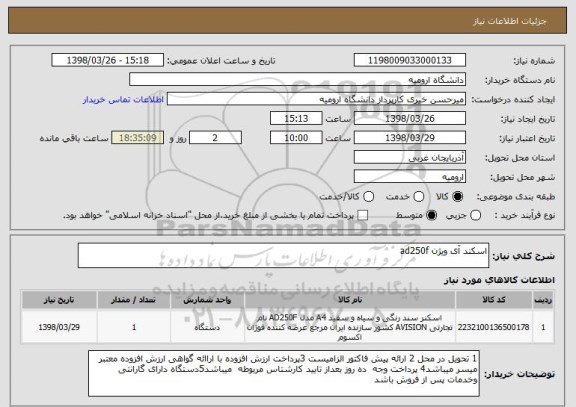Click the نام کالا column header
Viewport: 576px width, 407px height.
[x=350, y=300]
